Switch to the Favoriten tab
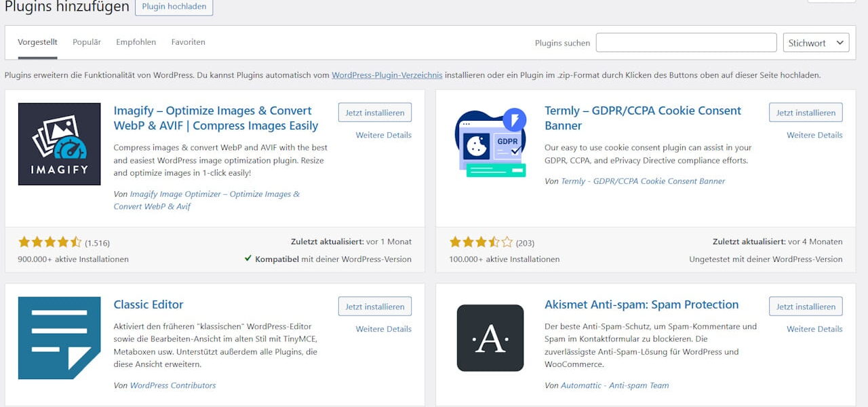Viewport: 868px width, 407px height. pyautogui.click(x=188, y=42)
